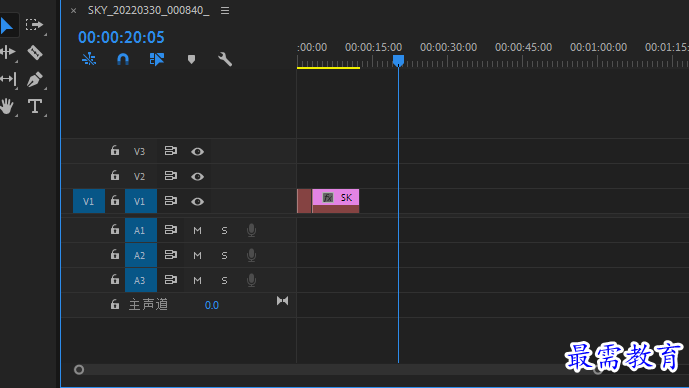Toggle A1 track targeting
Screen dimensions: 689x388
pyautogui.click(x=141, y=230)
